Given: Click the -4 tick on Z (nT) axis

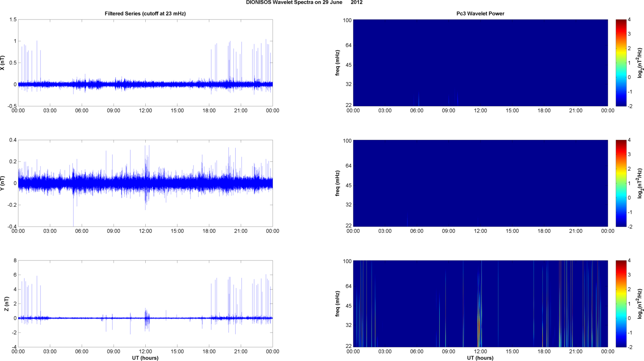Looking at the screenshot, I should click(x=14, y=347).
